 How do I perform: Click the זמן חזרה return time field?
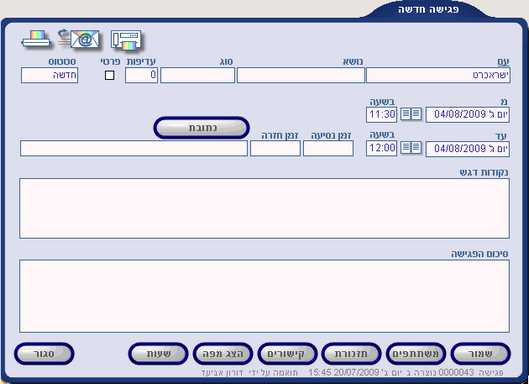point(275,148)
